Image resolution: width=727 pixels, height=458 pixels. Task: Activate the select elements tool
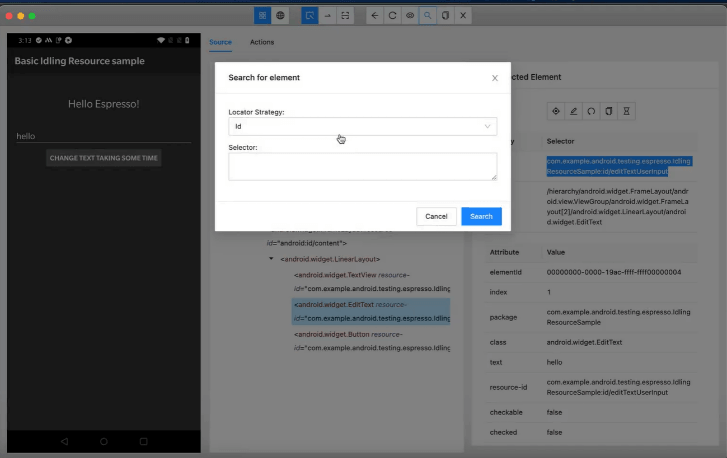click(x=310, y=16)
